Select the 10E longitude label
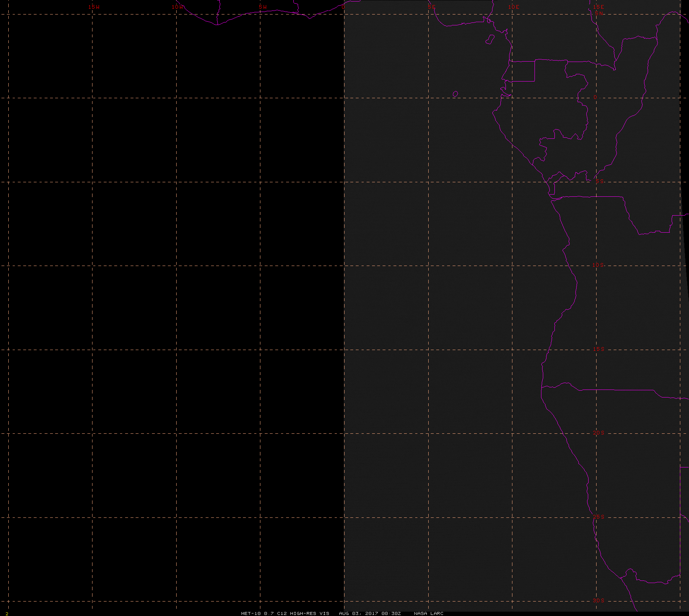Viewport: 689px width, 616px height. (x=514, y=7)
